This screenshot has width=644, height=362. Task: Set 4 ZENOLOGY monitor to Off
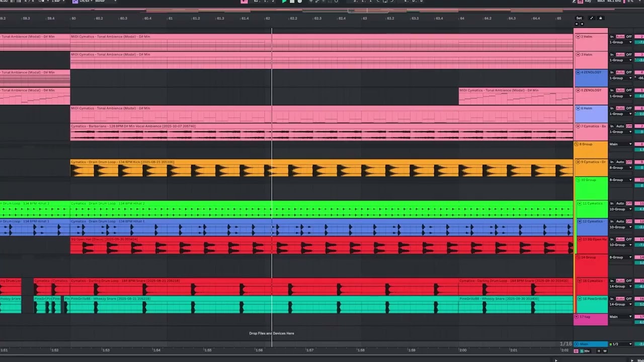[x=629, y=72]
